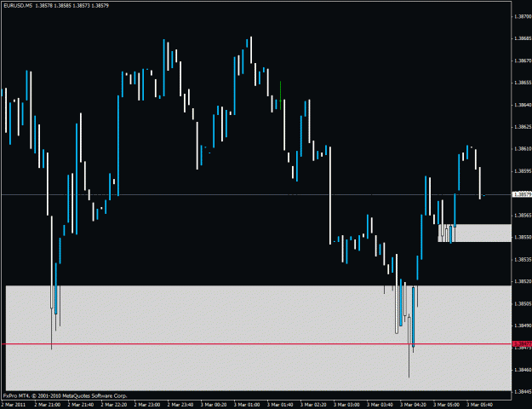This screenshot has width=532, height=409.
Task: Click the 2 Mar 23:40 time label
Action: (180, 405)
